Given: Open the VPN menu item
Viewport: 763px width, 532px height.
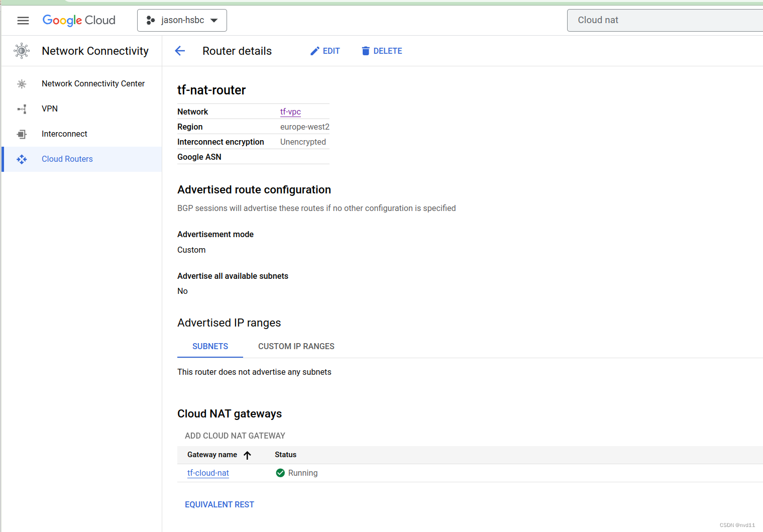Looking at the screenshot, I should pos(50,109).
